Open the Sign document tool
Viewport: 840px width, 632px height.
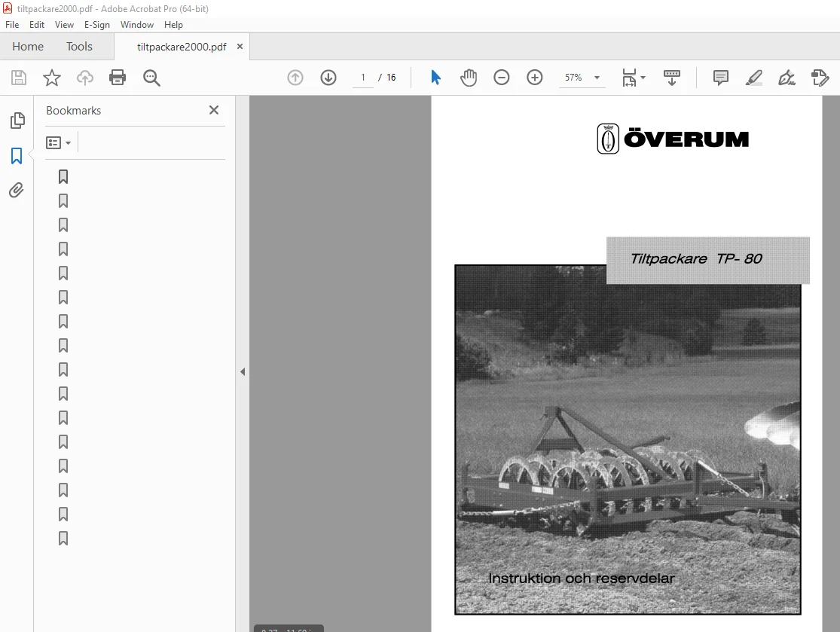pos(787,78)
